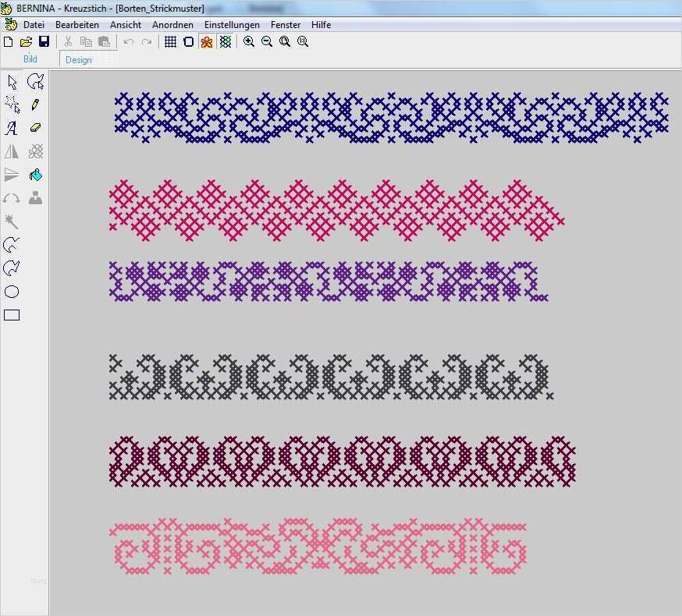Open the Ansicht menu
The width and height of the screenshot is (682, 616).
125,24
